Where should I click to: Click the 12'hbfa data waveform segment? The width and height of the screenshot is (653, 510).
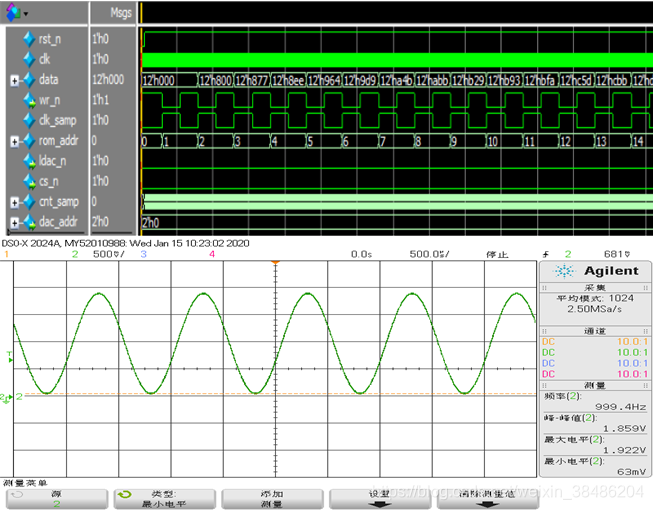pos(540,80)
